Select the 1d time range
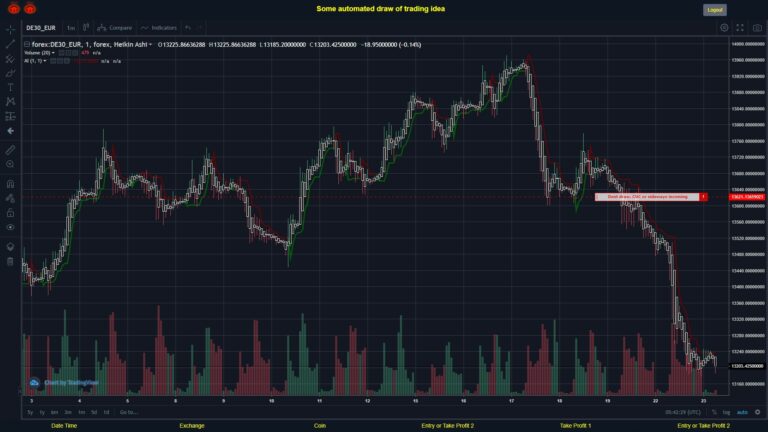 106,412
